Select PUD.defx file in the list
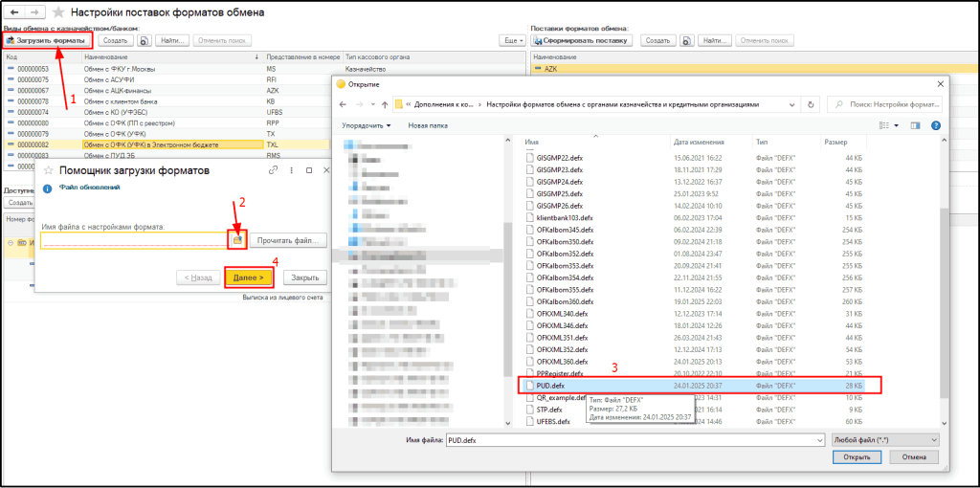 [550, 386]
